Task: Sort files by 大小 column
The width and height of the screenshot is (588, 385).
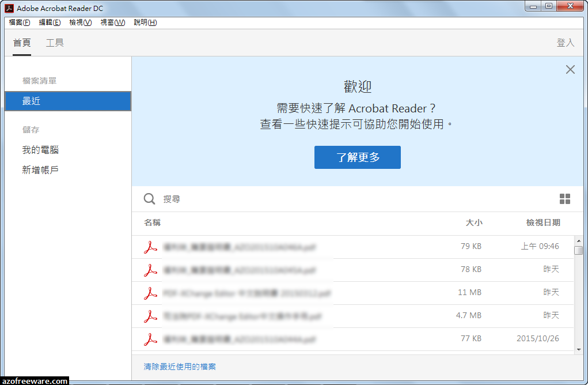Action: click(x=474, y=222)
